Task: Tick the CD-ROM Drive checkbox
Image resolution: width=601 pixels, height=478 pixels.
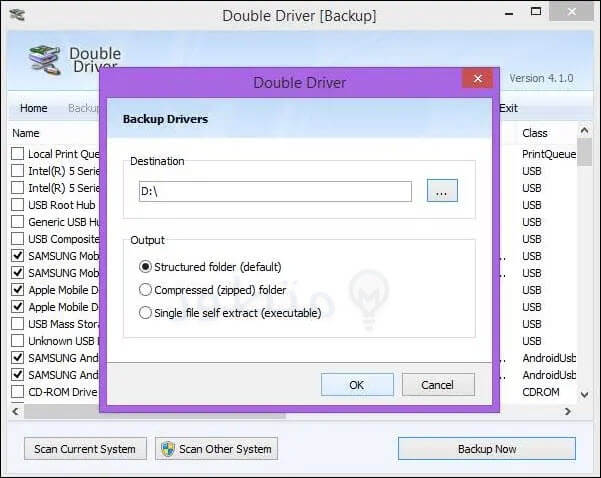Action: pyautogui.click(x=17, y=392)
